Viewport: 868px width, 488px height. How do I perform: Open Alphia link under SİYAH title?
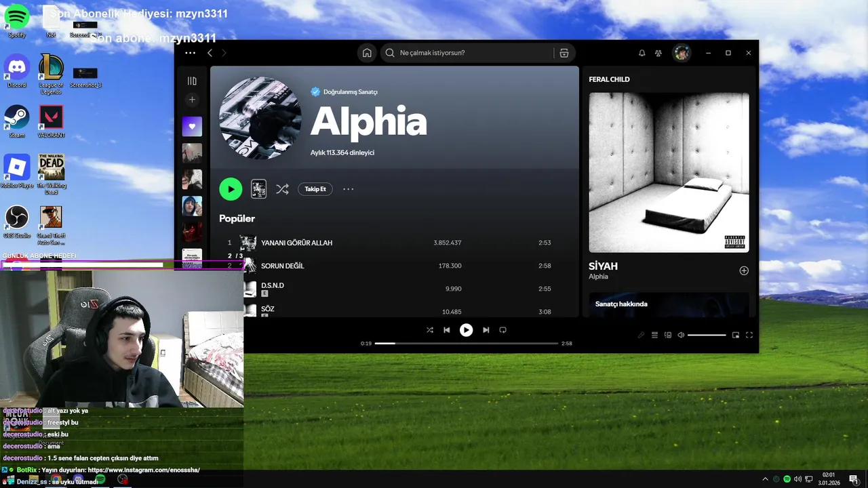pos(598,277)
